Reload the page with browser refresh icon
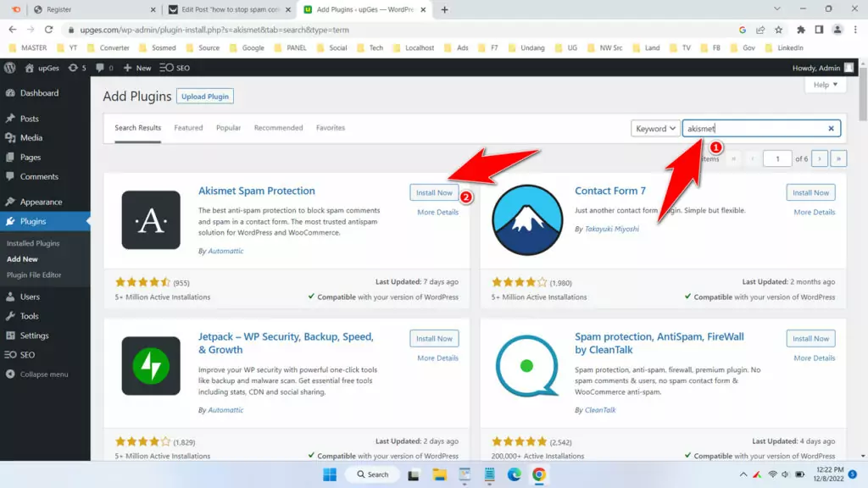Viewport: 868px width, 488px height. click(49, 30)
